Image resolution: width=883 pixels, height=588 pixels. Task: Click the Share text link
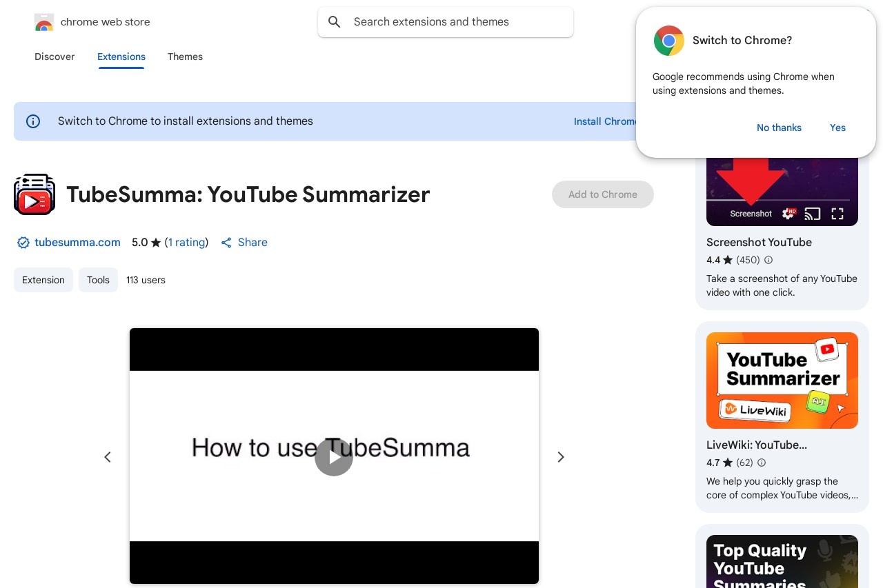[x=252, y=243]
